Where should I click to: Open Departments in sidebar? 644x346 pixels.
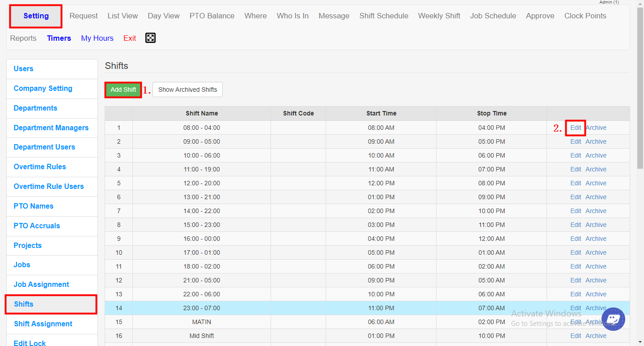[x=52, y=108]
